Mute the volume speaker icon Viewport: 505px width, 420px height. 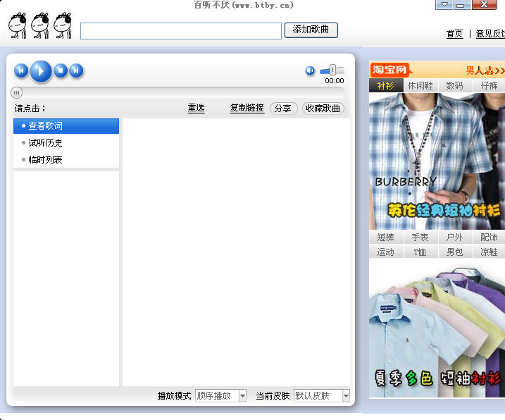point(310,70)
